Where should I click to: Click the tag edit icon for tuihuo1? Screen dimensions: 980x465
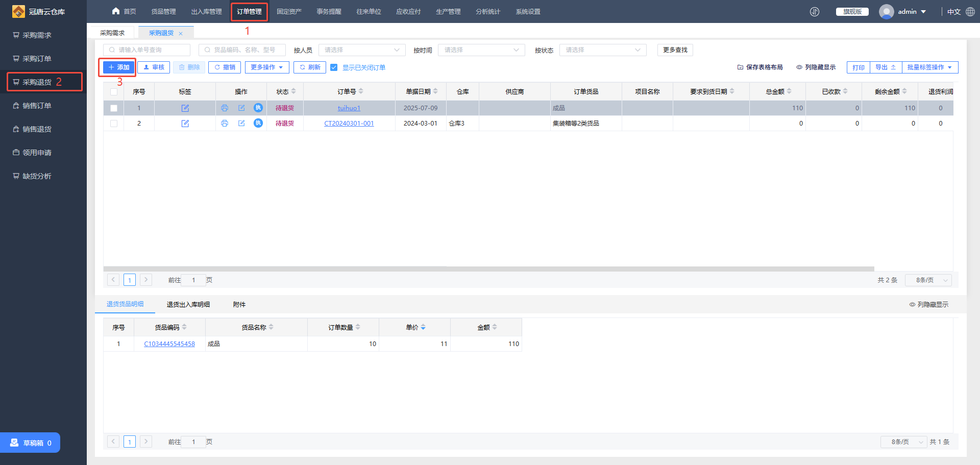(x=185, y=108)
